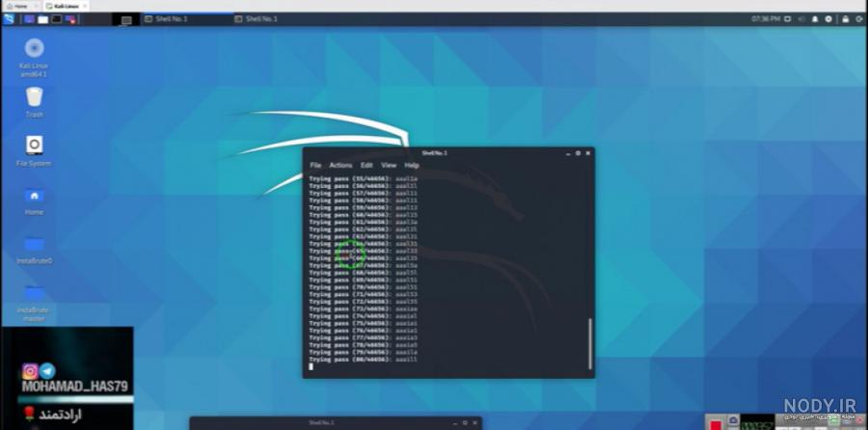Screen dimensions: 868x430
Task: Click the terminal line 'Trying pass (70/46656)'
Action: tap(363, 287)
